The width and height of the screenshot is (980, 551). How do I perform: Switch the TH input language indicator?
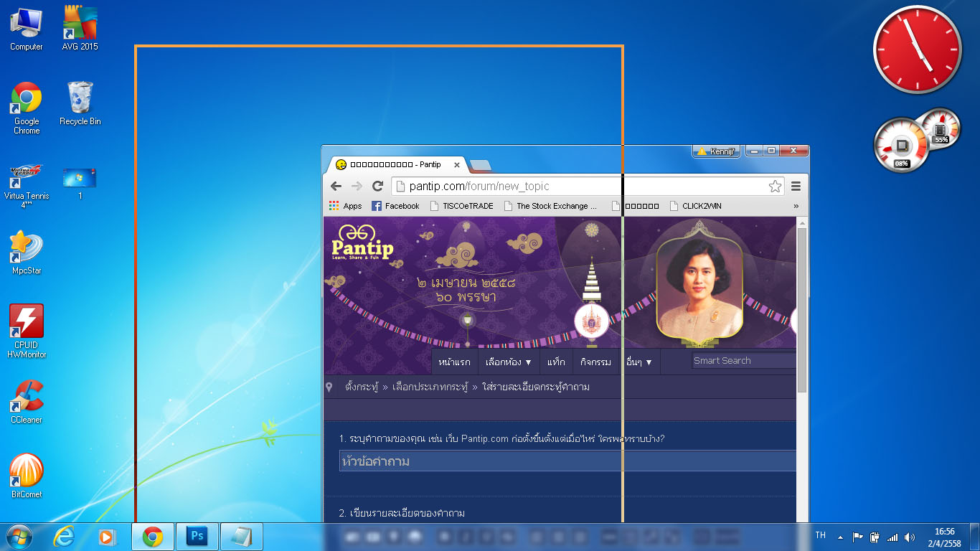[x=821, y=535]
